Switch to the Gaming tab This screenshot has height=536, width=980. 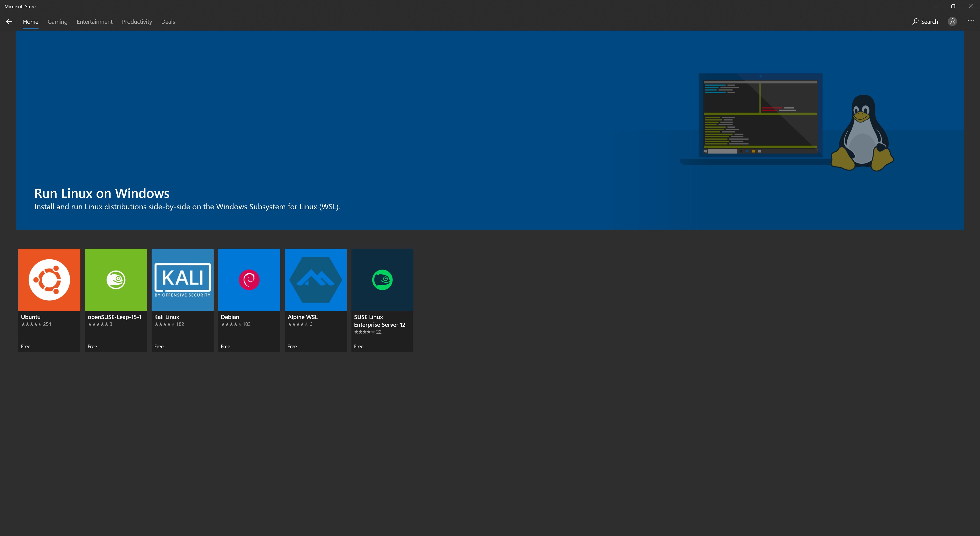(57, 22)
